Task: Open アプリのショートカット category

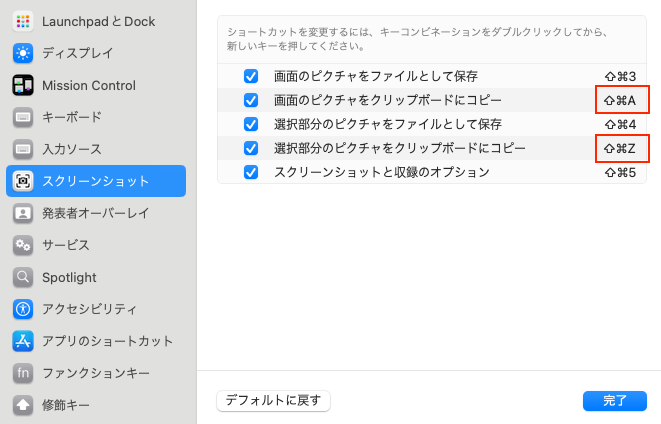Action: tap(107, 341)
